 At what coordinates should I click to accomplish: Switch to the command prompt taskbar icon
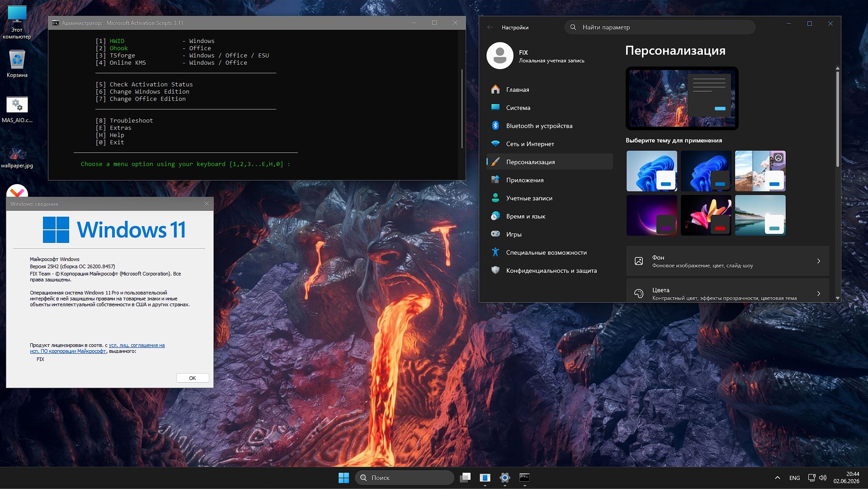click(x=524, y=478)
